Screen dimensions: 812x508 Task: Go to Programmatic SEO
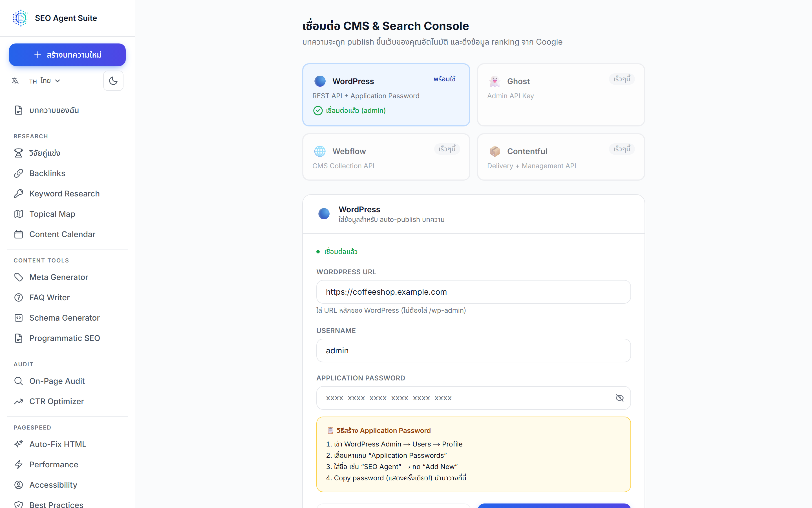tap(67, 338)
